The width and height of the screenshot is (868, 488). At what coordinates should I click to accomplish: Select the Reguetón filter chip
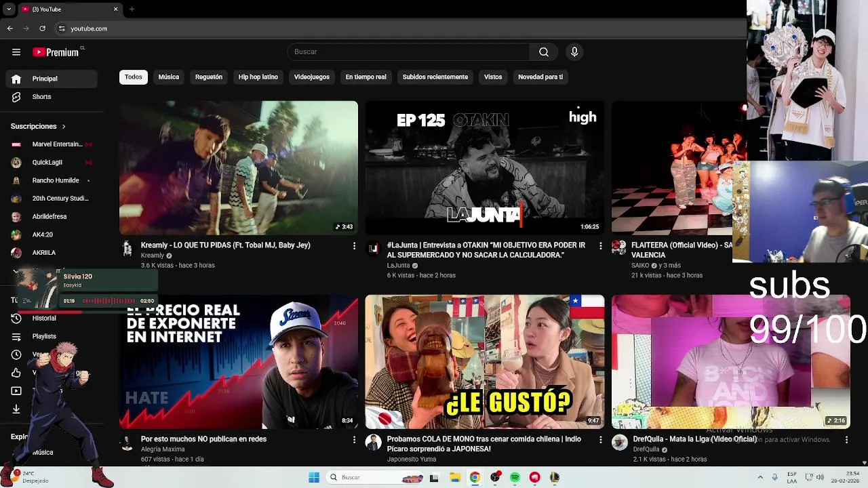click(x=209, y=77)
